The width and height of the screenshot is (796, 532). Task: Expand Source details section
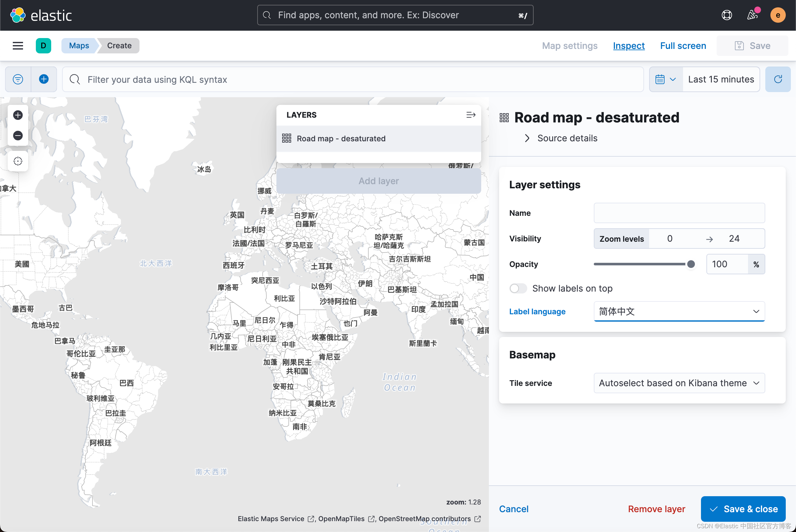[527, 138]
